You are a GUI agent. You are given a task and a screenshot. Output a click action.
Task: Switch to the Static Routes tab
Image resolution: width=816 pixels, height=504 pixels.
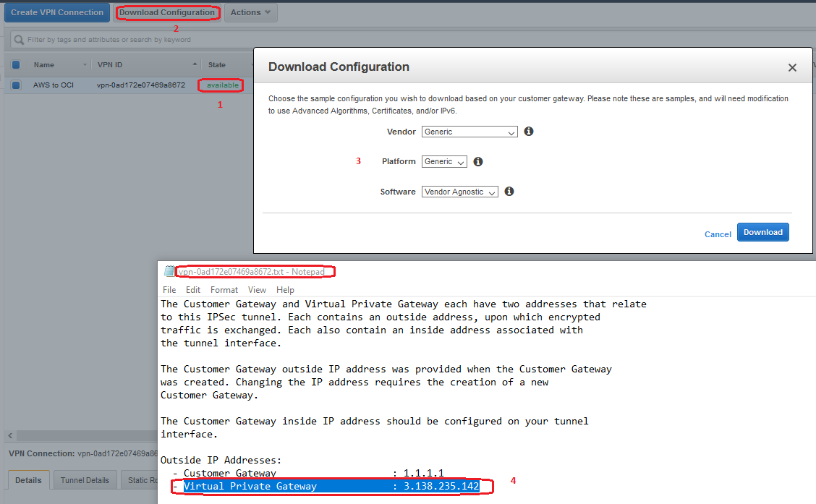click(x=140, y=480)
